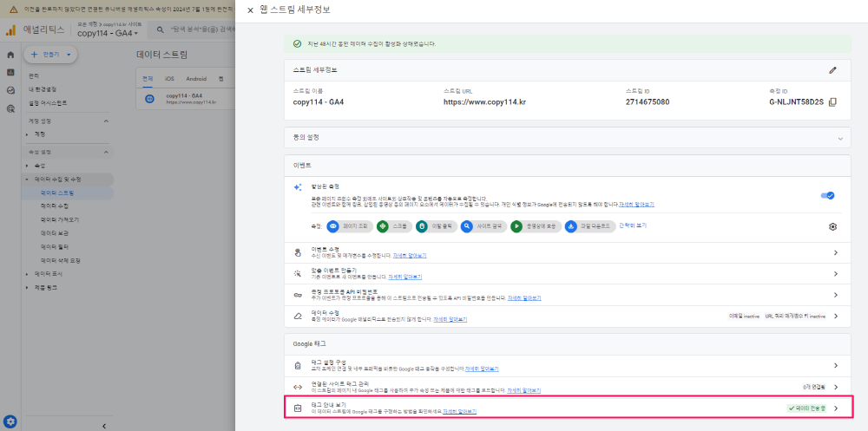Open 데이터 수정 자세히 알아보기 link
The width and height of the screenshot is (868, 431).
(x=450, y=319)
